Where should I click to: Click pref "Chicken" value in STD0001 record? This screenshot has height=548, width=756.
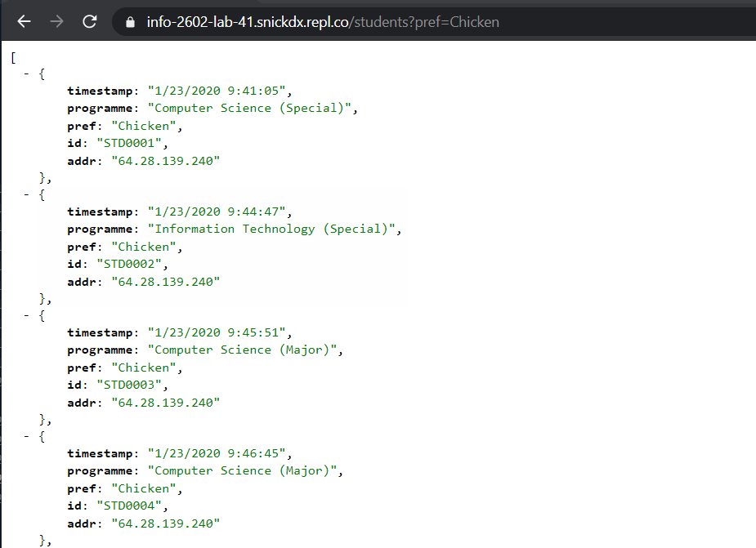click(144, 126)
